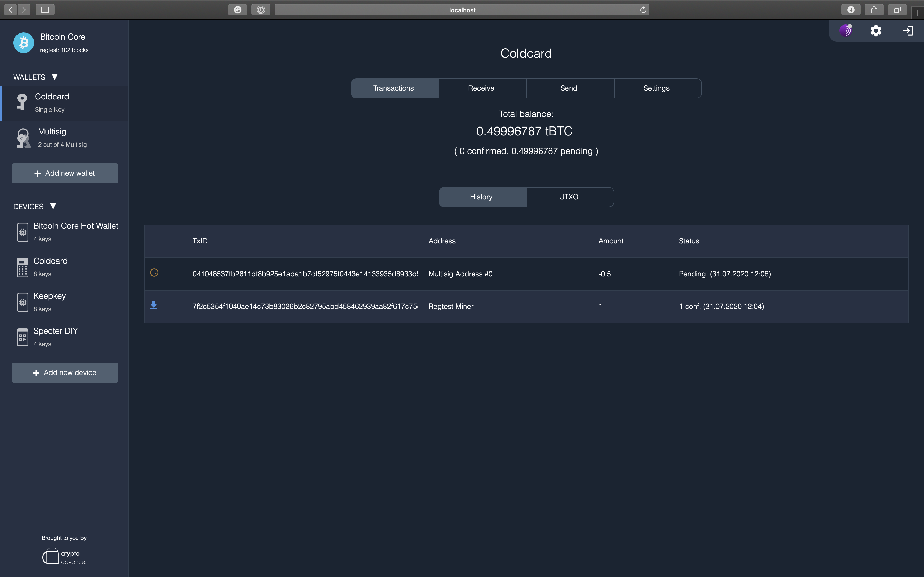The width and height of the screenshot is (924, 577).
Task: Open the Send tab
Action: [568, 88]
